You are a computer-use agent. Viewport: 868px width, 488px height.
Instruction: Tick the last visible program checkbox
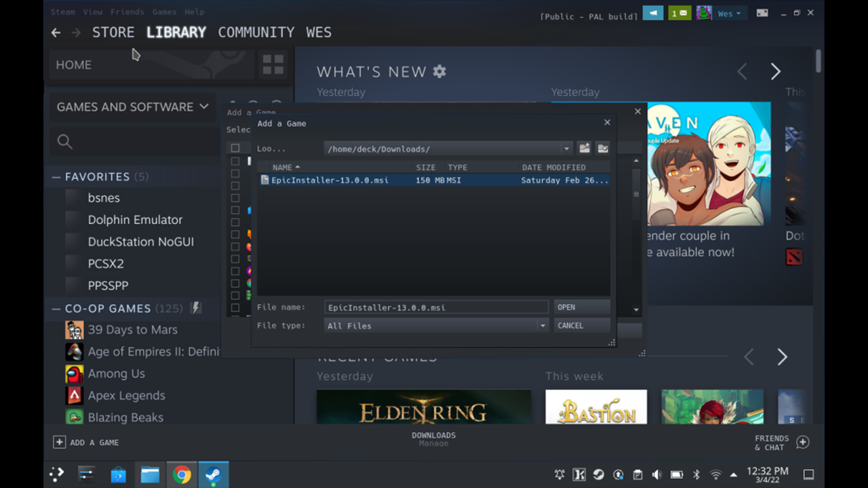click(x=235, y=308)
